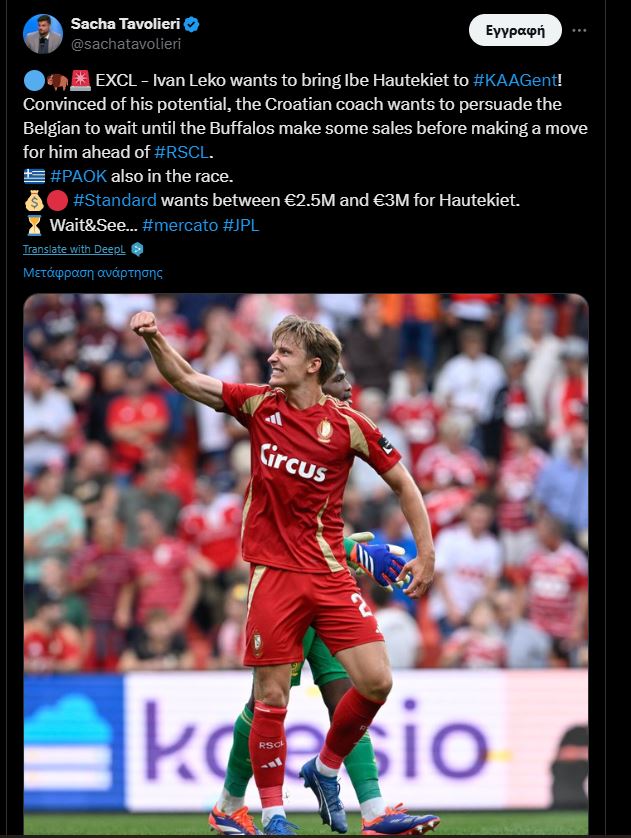This screenshot has height=838, width=631.
Task: Click the Translate with DeepL link
Action: tap(74, 249)
